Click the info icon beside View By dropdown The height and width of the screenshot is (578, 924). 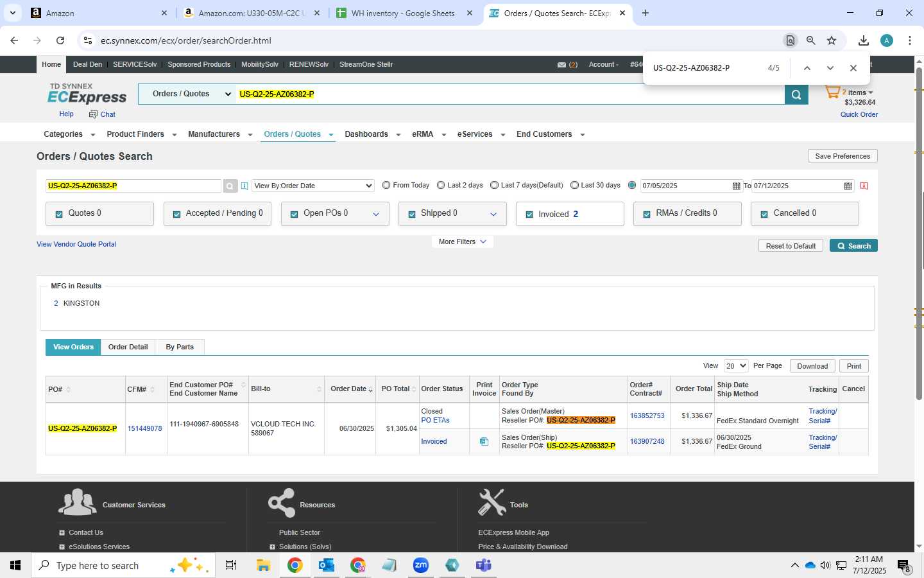click(244, 186)
